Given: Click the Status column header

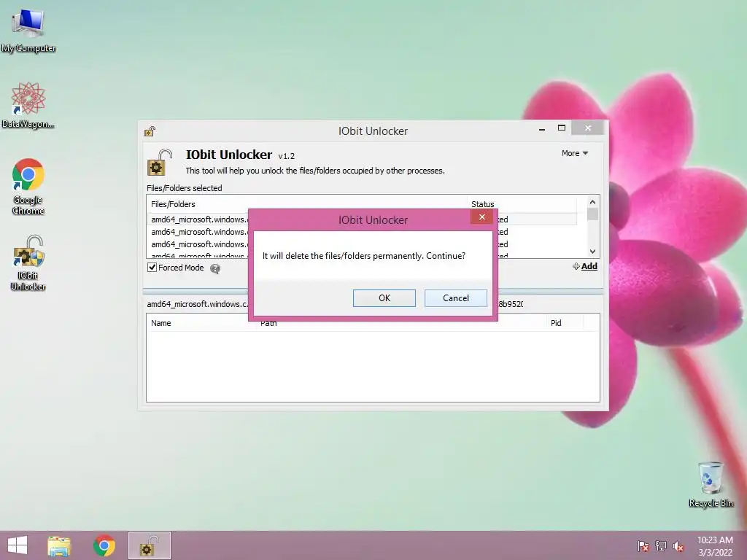Looking at the screenshot, I should 522,204.
